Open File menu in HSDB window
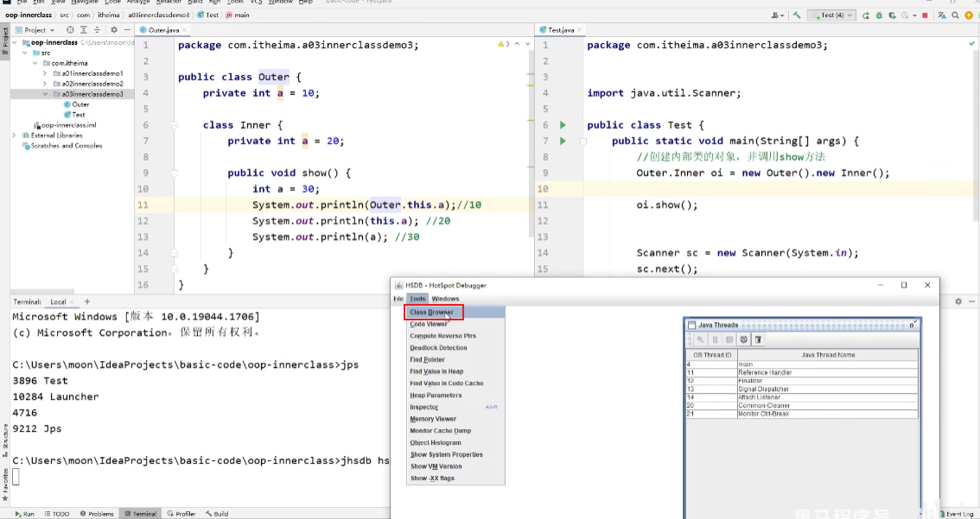This screenshot has height=519, width=980. [398, 299]
